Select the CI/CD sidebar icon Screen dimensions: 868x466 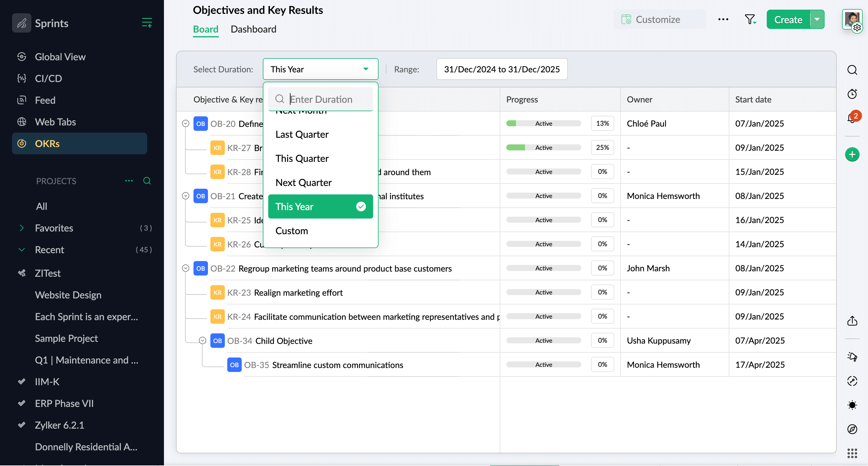(x=22, y=78)
